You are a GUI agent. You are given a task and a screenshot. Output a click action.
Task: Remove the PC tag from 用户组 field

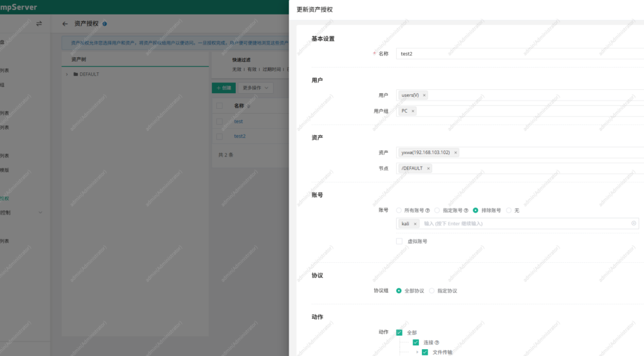(x=413, y=111)
